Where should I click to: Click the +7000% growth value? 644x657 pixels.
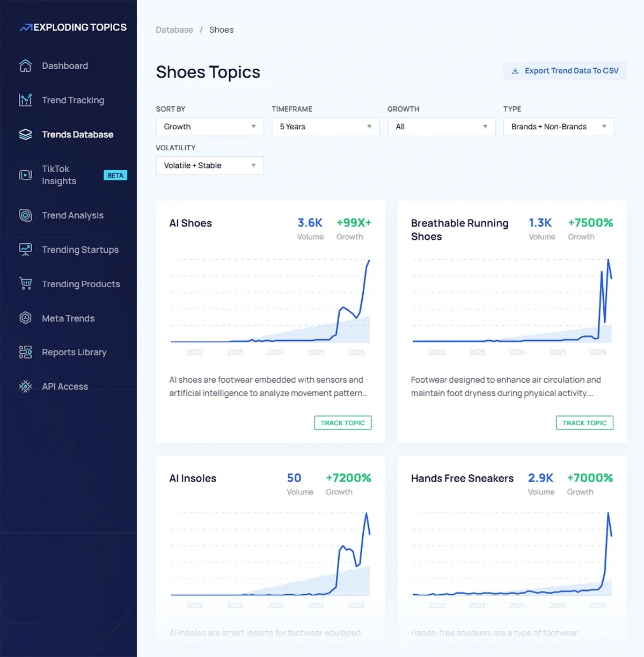(x=590, y=478)
